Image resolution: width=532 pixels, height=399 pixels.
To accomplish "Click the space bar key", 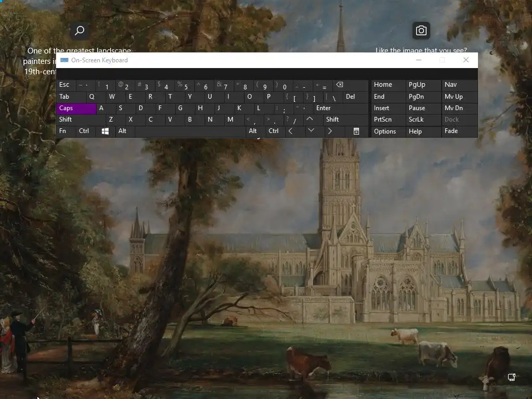I will (x=190, y=131).
